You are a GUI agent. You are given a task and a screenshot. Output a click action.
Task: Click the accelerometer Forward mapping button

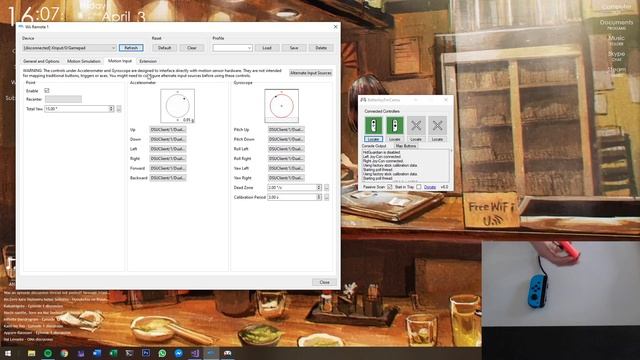tap(168, 168)
